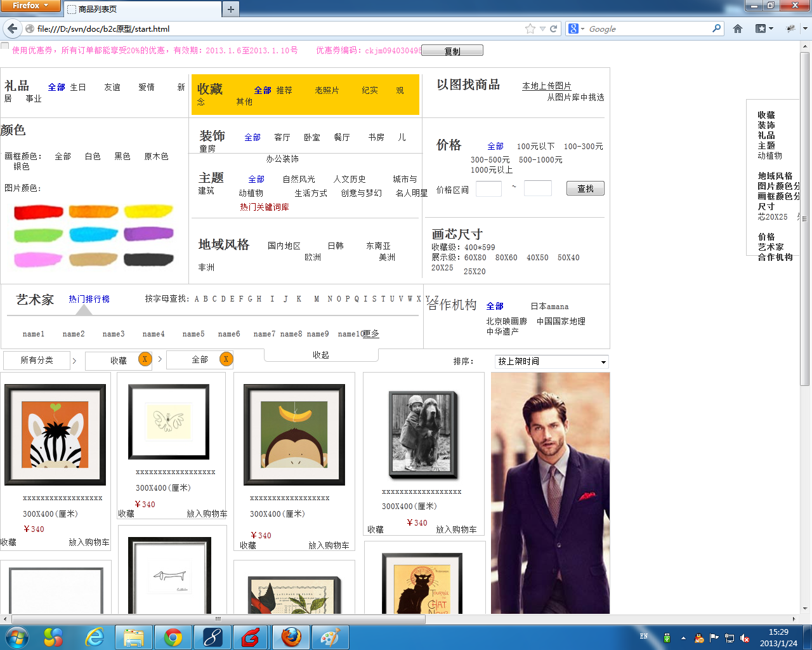Click the search magnifier icon

(x=716, y=29)
